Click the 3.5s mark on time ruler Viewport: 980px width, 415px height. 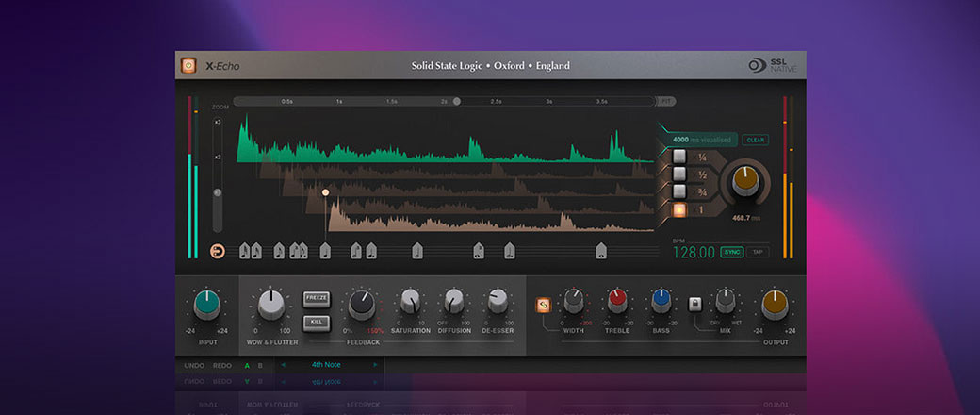point(601,102)
